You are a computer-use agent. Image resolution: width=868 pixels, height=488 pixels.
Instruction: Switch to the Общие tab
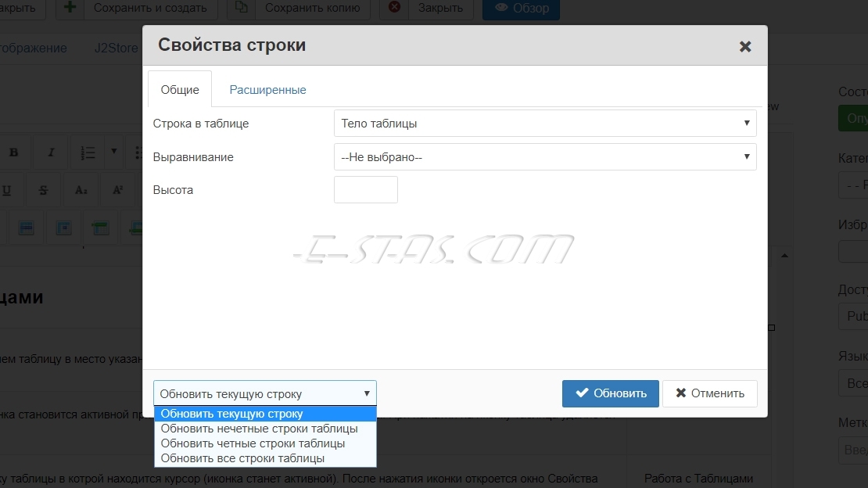[x=180, y=89]
